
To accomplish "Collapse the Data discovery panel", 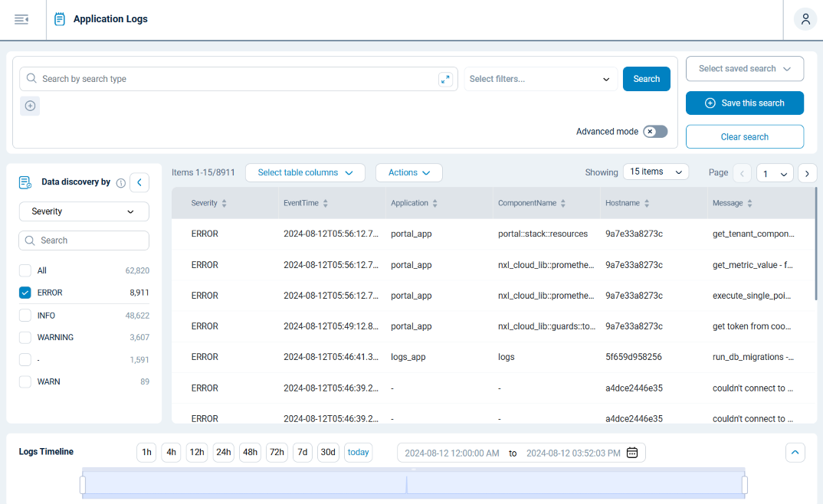I will click(139, 182).
